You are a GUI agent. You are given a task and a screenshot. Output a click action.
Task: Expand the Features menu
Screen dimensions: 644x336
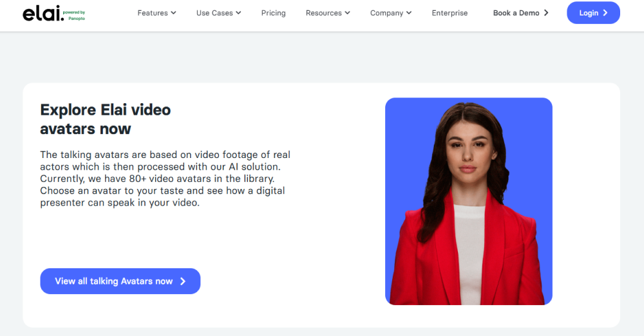pyautogui.click(x=156, y=13)
